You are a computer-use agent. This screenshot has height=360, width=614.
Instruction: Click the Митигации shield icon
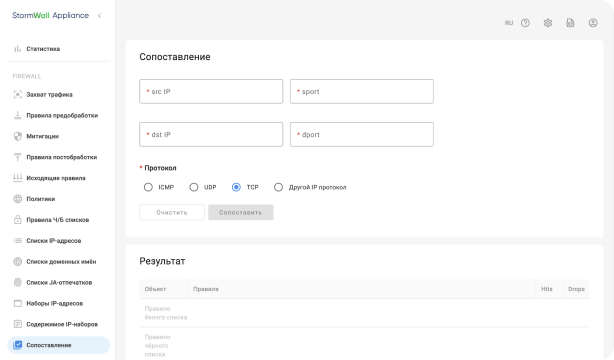coord(18,136)
